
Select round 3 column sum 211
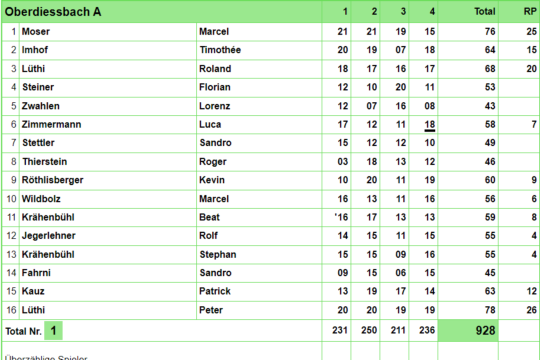398,330
